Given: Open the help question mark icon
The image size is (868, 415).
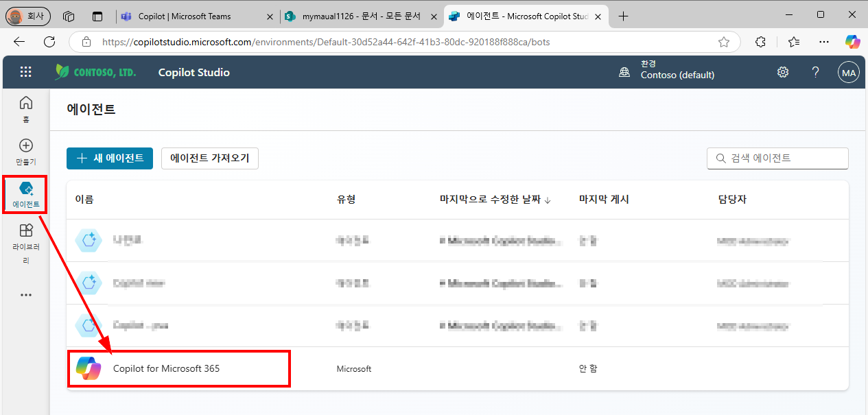Looking at the screenshot, I should 816,72.
